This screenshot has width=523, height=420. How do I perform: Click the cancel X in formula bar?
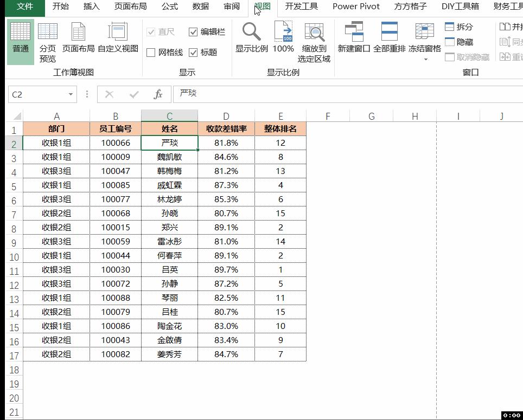(x=109, y=95)
